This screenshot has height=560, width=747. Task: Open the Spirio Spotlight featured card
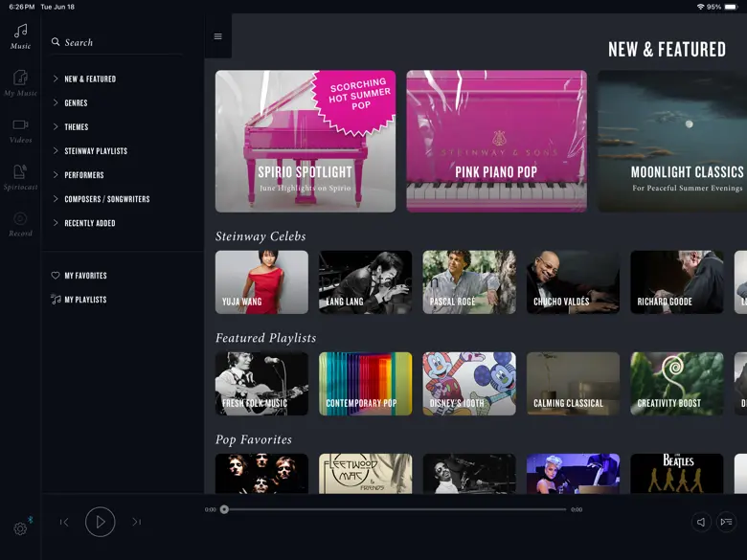pyautogui.click(x=306, y=142)
